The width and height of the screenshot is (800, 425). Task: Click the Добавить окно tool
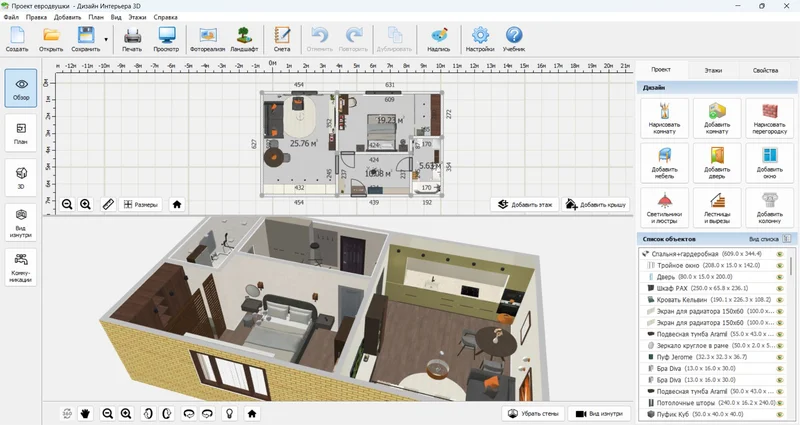(769, 163)
